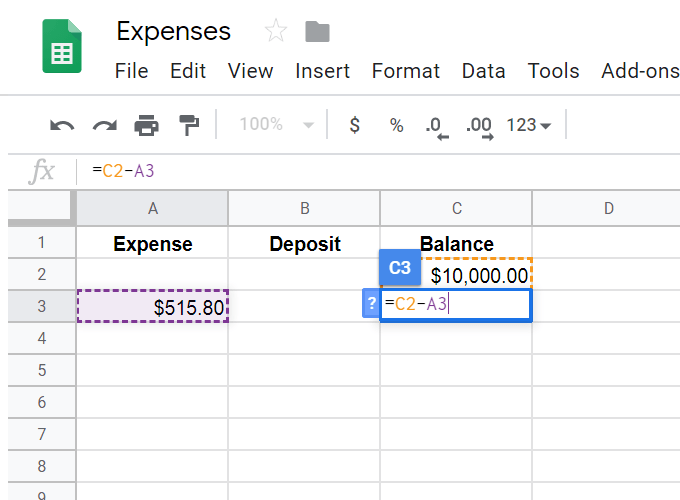This screenshot has height=500, width=680.
Task: Select row 2 header
Action: tap(42, 275)
